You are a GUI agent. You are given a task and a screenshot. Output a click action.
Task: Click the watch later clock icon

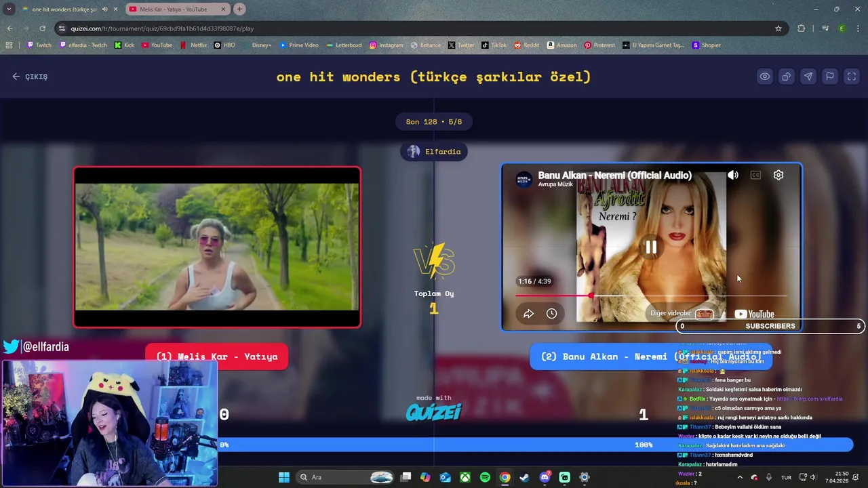[x=551, y=314]
